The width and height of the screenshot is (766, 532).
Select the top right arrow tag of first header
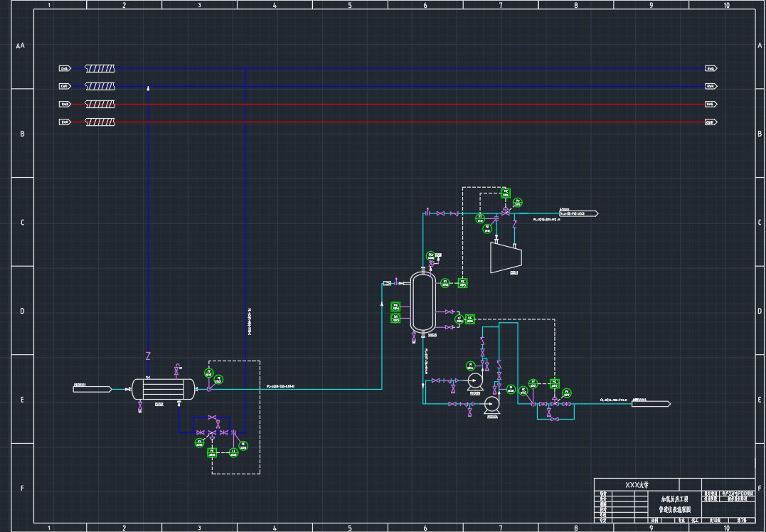(x=710, y=69)
